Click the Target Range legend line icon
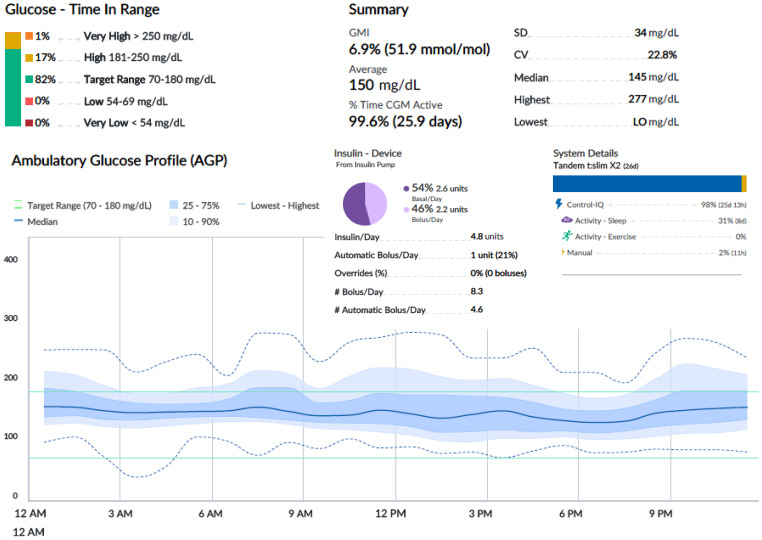This screenshot has height=540, width=762. pyautogui.click(x=18, y=205)
